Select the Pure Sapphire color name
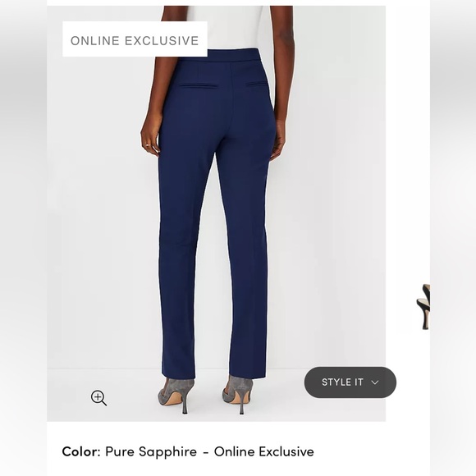This screenshot has height=476, width=476. point(151,451)
